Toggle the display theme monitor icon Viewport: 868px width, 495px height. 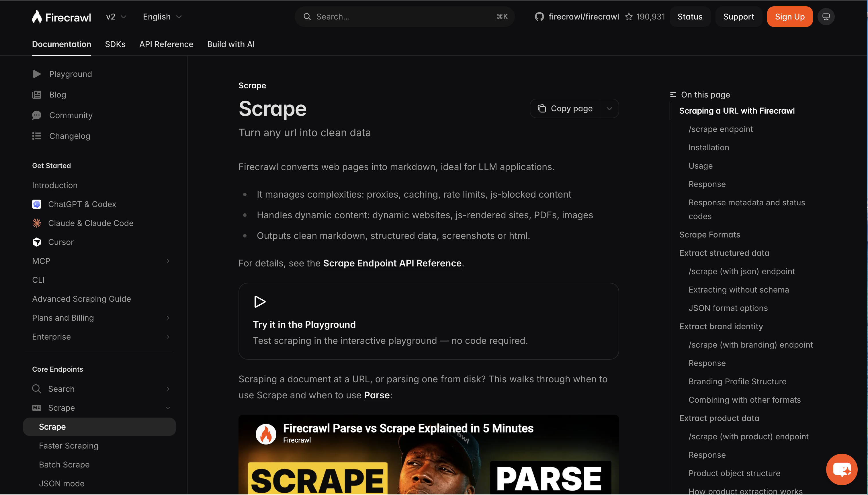(x=826, y=17)
